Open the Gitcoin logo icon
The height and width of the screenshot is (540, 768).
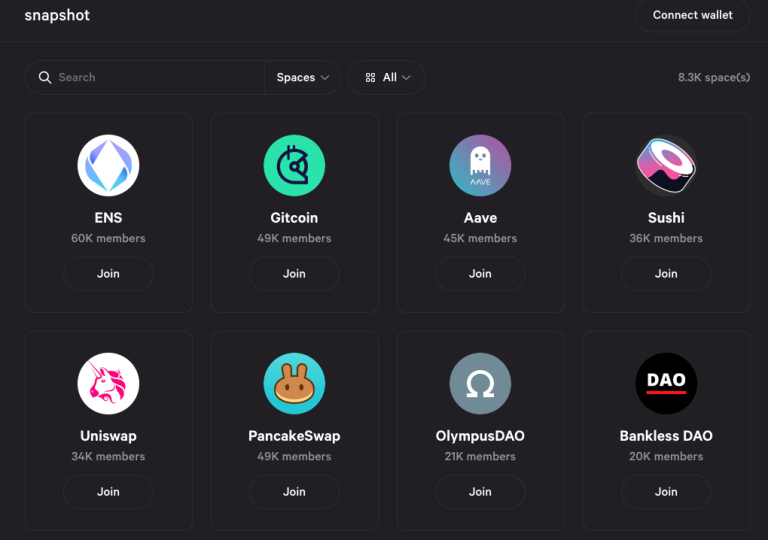[294, 165]
